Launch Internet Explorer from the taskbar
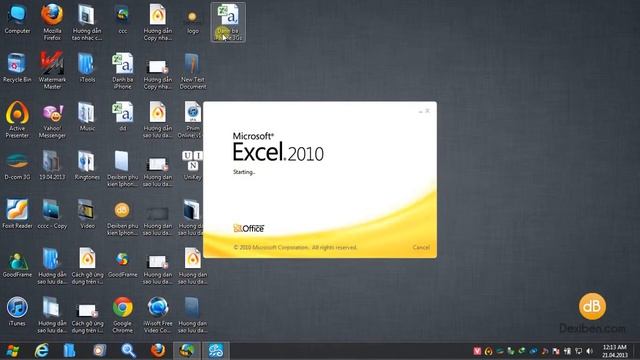 tap(41, 351)
